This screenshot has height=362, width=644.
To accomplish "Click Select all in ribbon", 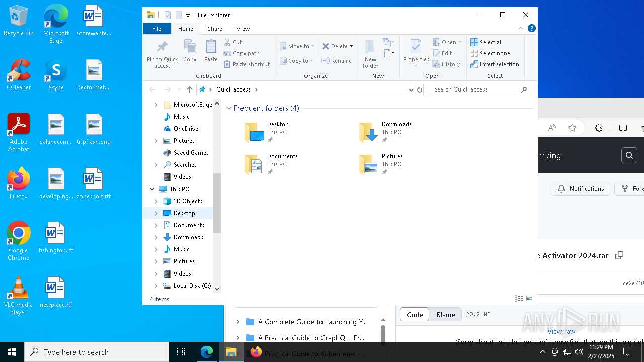I will pos(487,42).
